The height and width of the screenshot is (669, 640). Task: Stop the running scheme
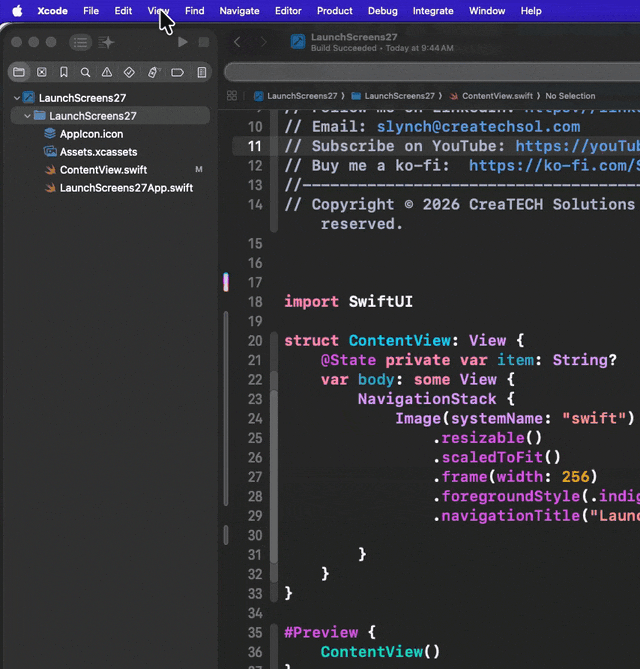click(204, 42)
